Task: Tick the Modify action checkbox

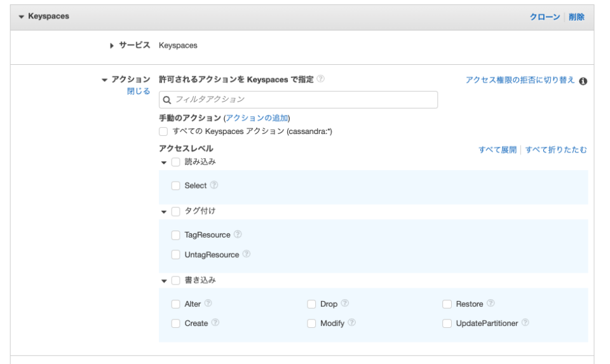Action: click(x=311, y=323)
